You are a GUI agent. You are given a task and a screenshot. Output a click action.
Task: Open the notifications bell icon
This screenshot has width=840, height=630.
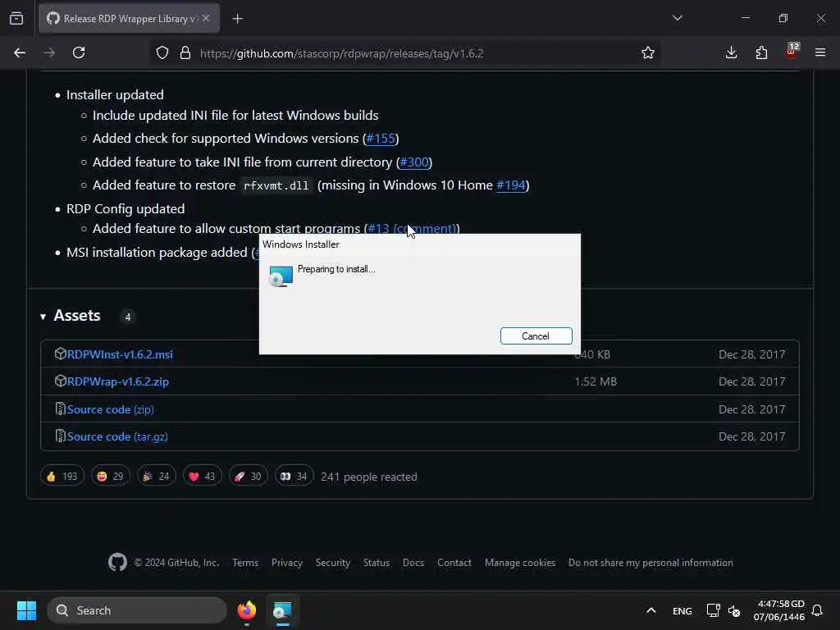pos(817,610)
